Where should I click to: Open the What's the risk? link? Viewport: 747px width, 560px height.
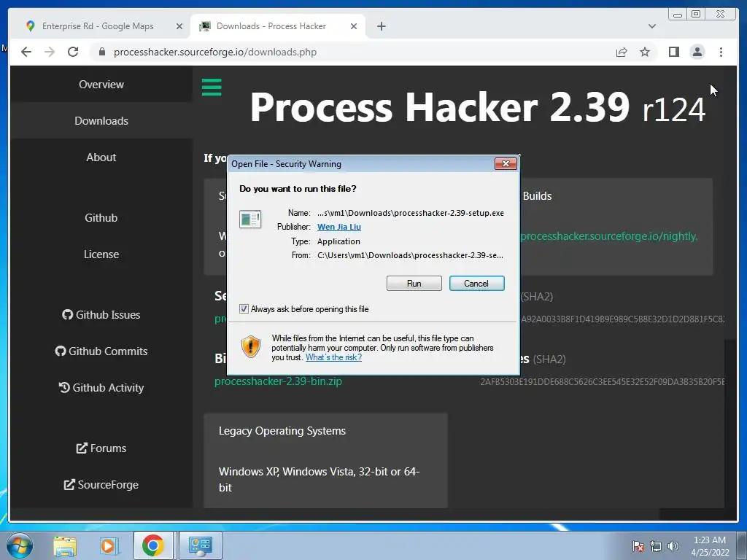pyautogui.click(x=333, y=357)
